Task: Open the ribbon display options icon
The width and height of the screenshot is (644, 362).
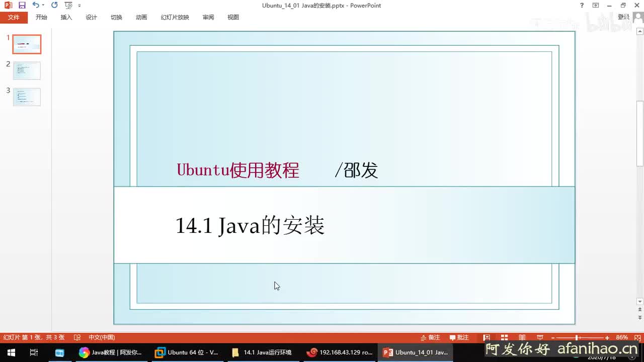Action: (x=596, y=6)
